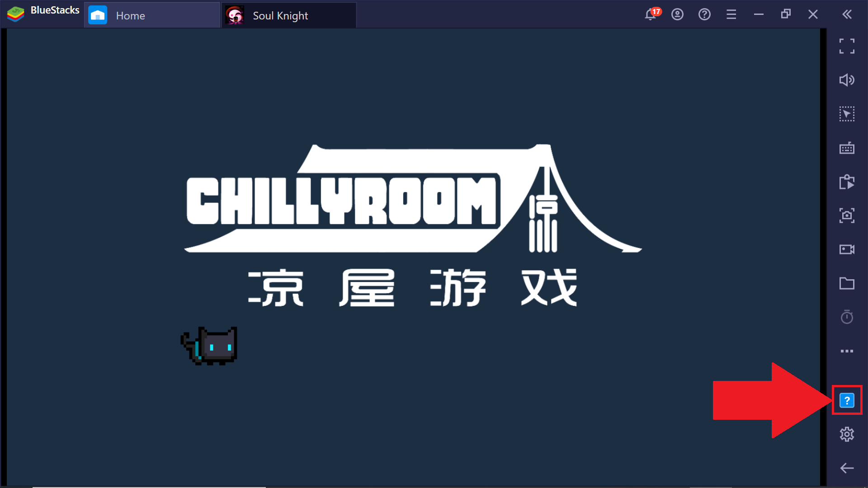
Task: Toggle sound volume mute icon
Action: tap(847, 79)
